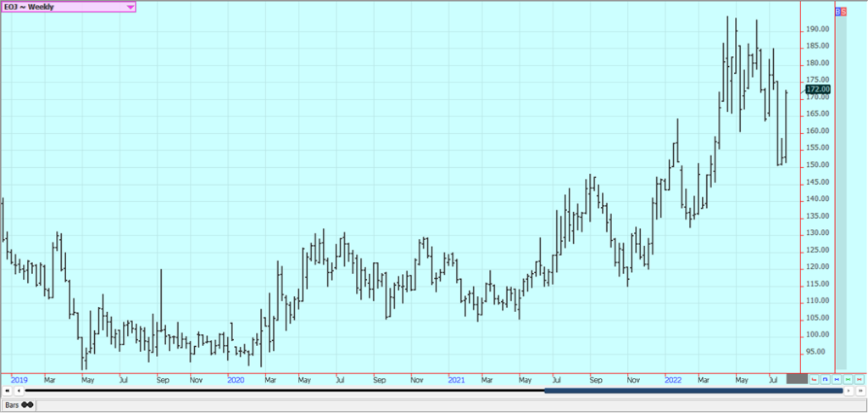Click the 100.00 price axis label
This screenshot has width=868, height=413.
817,334
